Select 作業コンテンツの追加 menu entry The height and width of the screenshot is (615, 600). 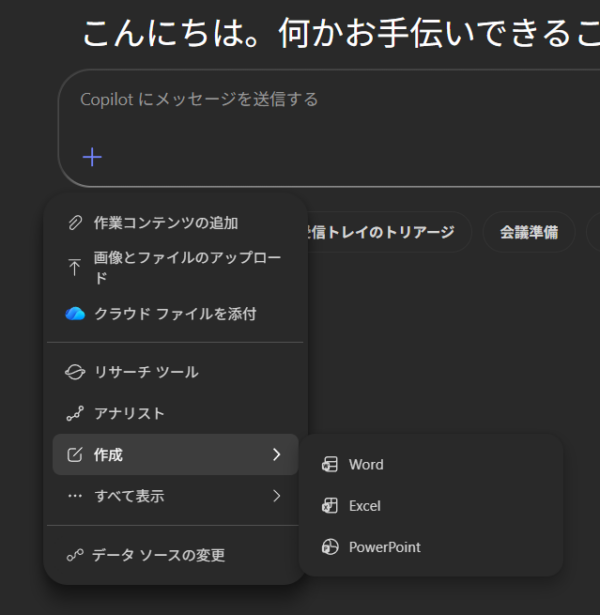175,223
